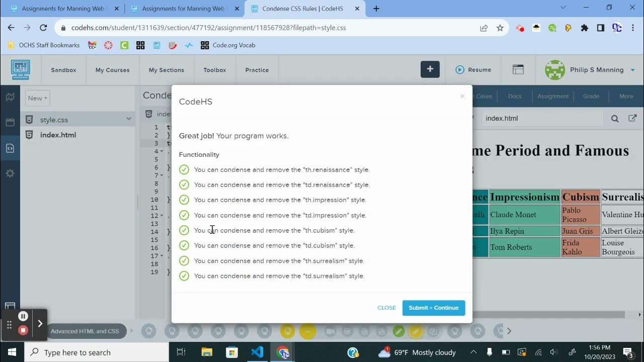Click Type here to search box
Viewport: 644px width, 362px height.
click(x=97, y=352)
